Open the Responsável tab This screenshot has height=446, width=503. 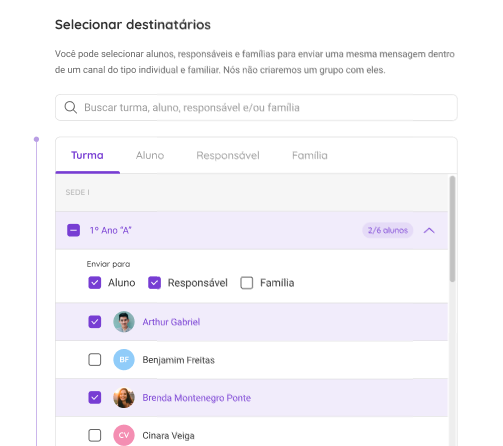(228, 155)
